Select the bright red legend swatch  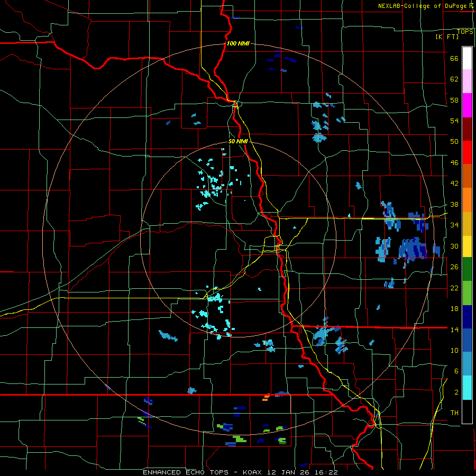(467, 152)
